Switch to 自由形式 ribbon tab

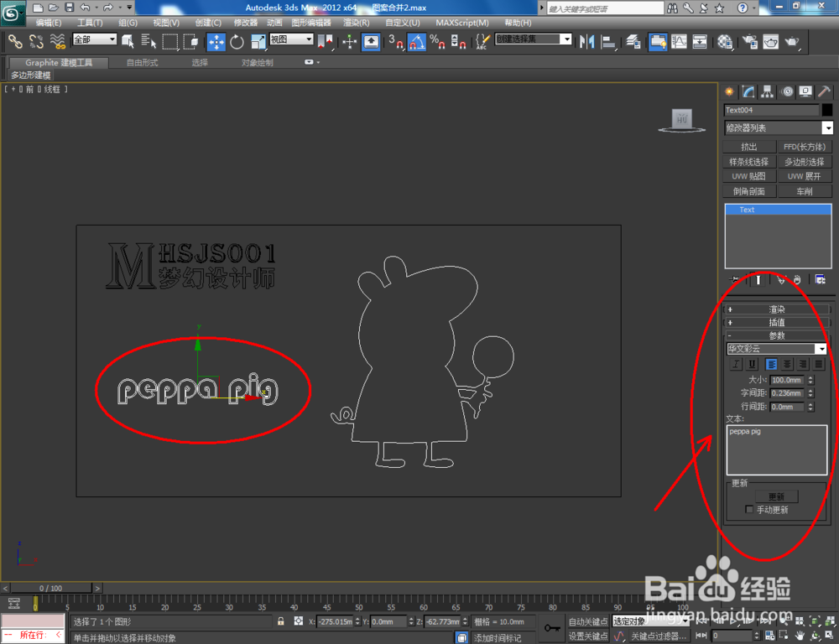142,63
